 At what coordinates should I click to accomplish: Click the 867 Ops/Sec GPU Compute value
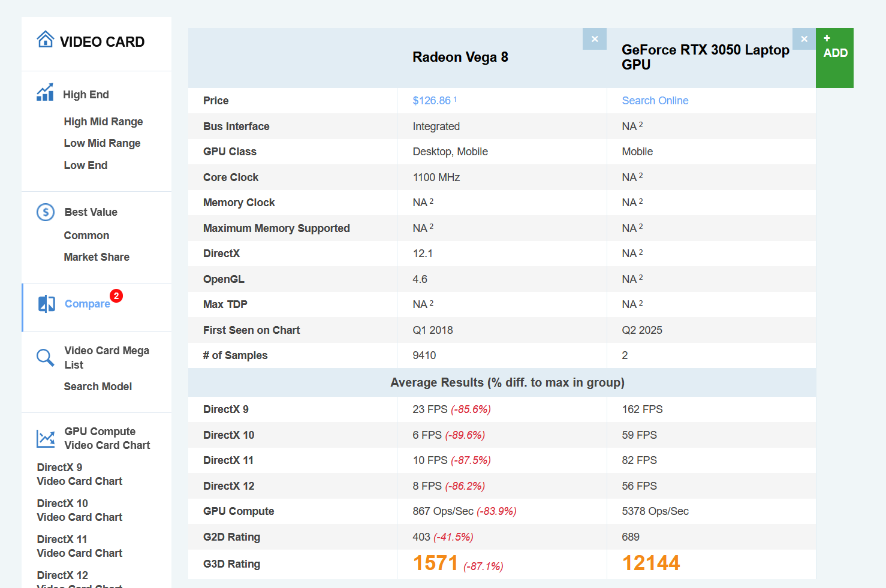[443, 511]
